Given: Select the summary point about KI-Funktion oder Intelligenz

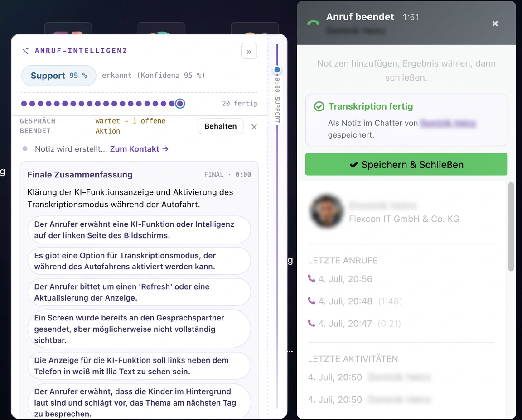Looking at the screenshot, I should pyautogui.click(x=139, y=230).
